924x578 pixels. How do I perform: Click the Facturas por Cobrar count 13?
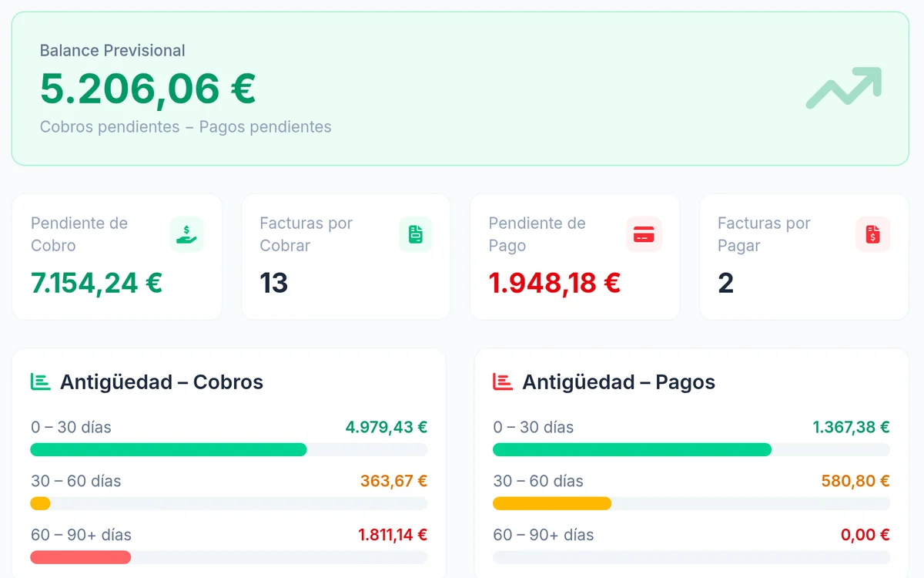[x=274, y=284]
